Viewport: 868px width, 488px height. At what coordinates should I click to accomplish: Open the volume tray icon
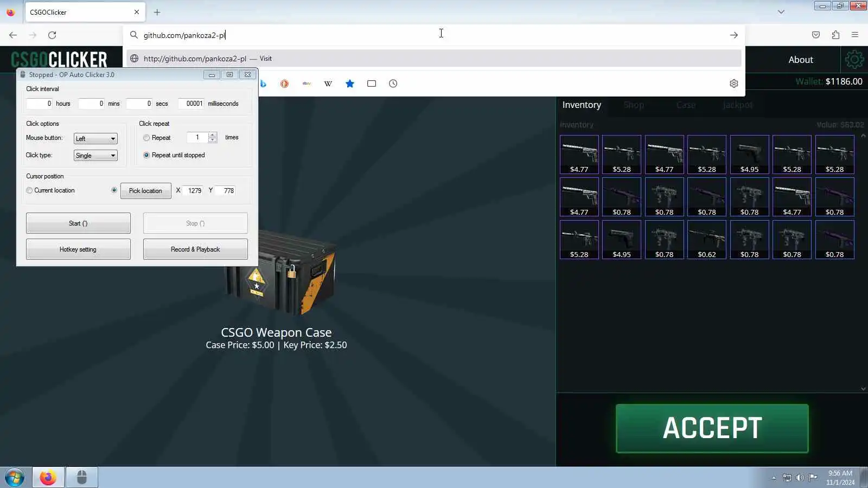[x=800, y=478]
